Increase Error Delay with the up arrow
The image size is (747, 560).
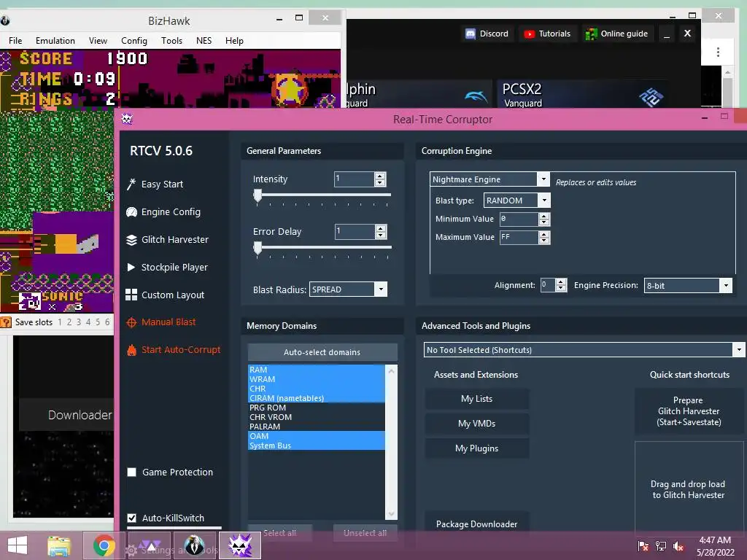click(x=380, y=228)
